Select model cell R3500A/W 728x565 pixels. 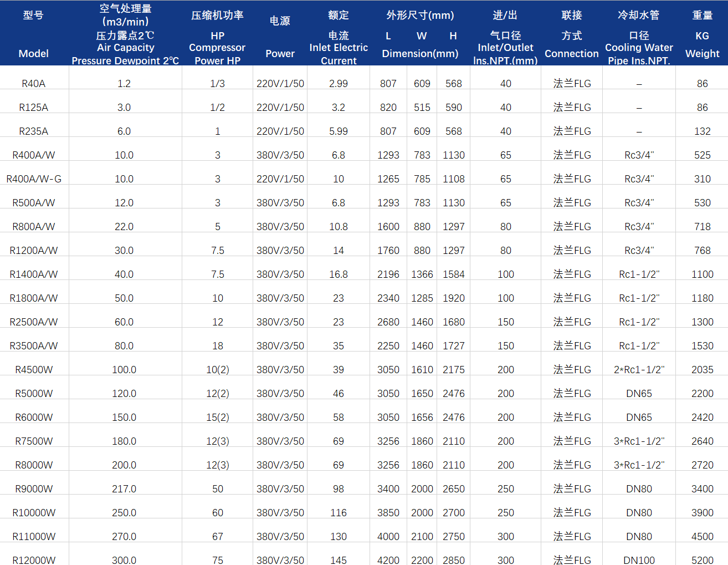click(33, 346)
